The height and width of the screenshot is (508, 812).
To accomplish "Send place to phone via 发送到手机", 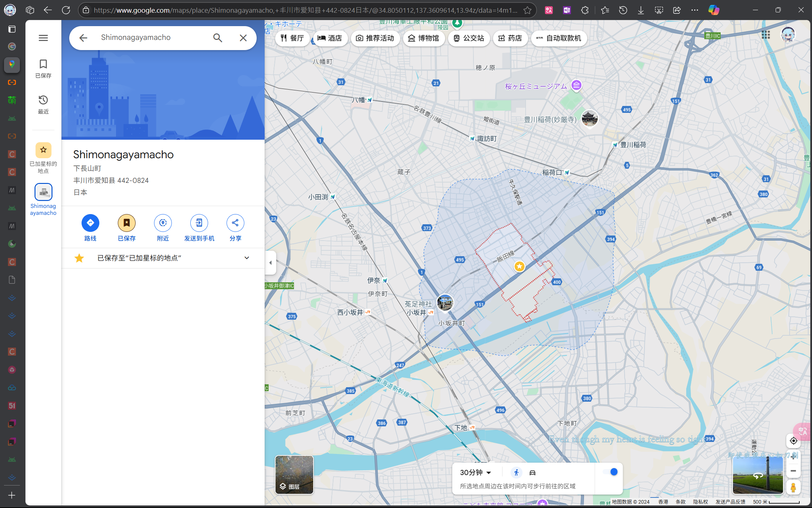I will coord(199,228).
